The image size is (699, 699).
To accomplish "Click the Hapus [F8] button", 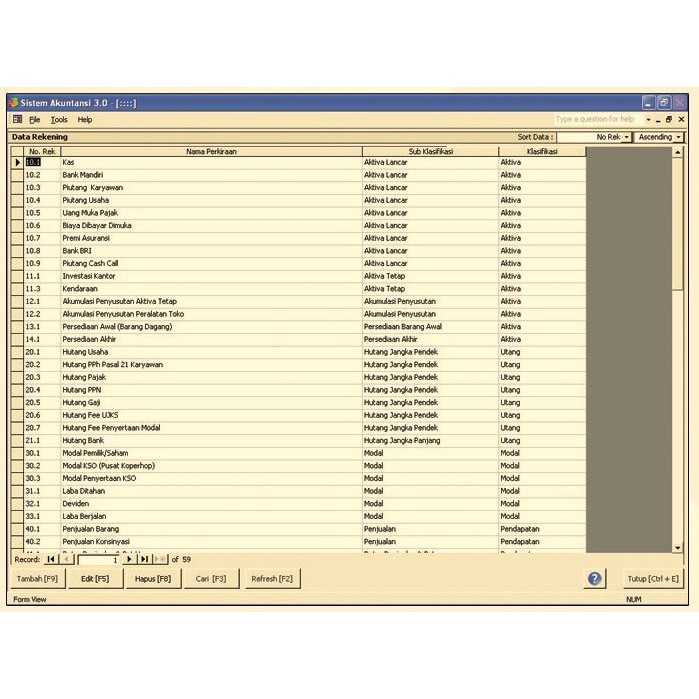I will [x=153, y=579].
